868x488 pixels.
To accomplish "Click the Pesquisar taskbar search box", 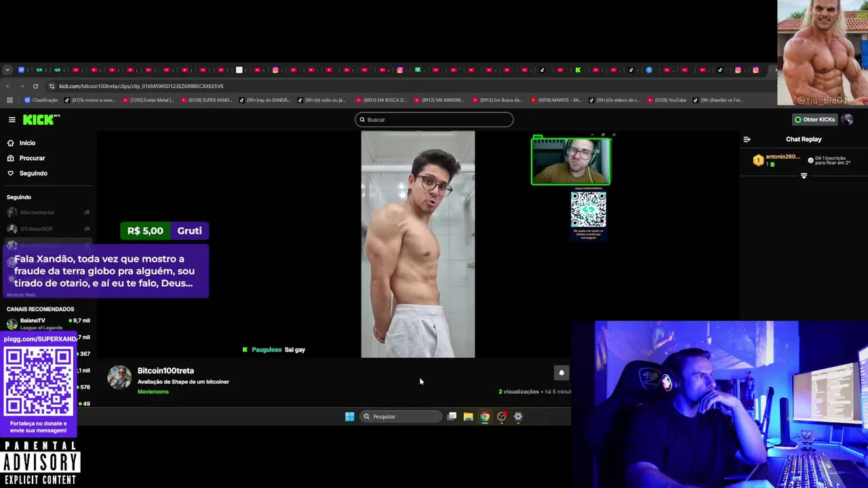I will [401, 416].
